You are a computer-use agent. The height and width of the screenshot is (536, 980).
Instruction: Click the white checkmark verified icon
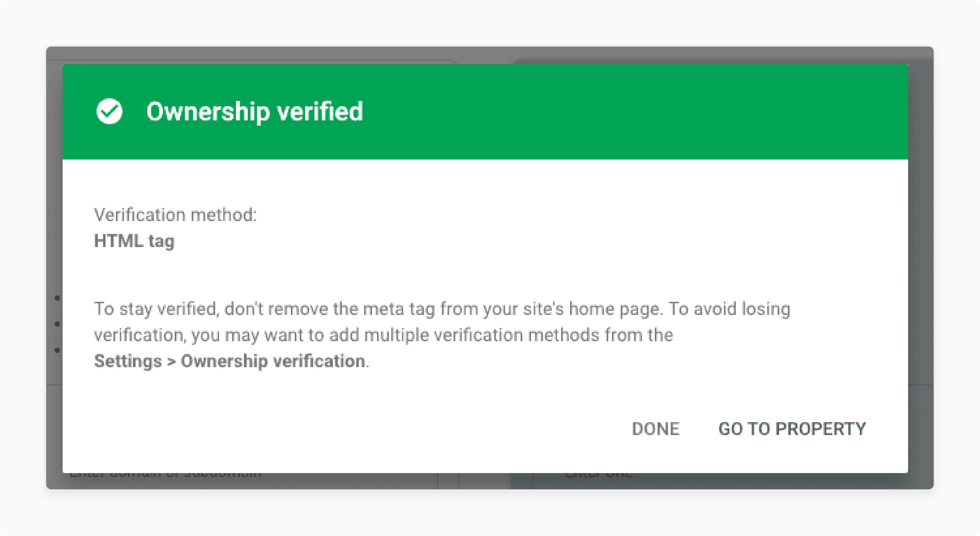pos(110,112)
